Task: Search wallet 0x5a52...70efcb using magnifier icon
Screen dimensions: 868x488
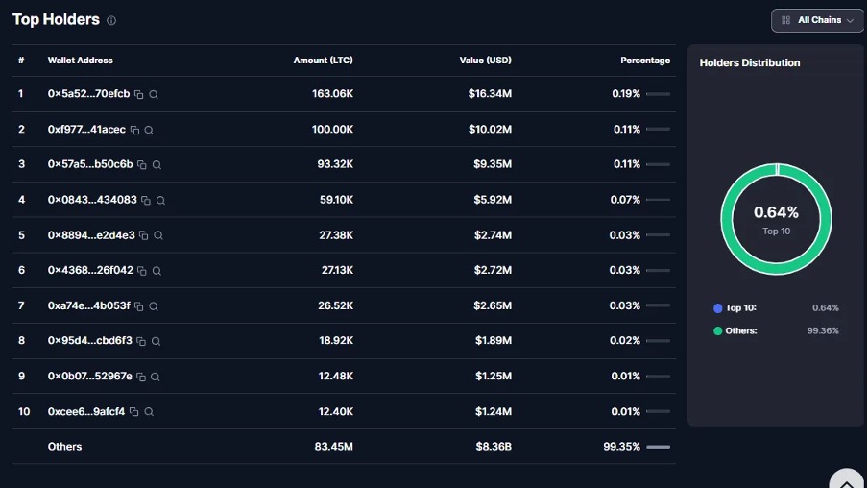Action: (154, 95)
